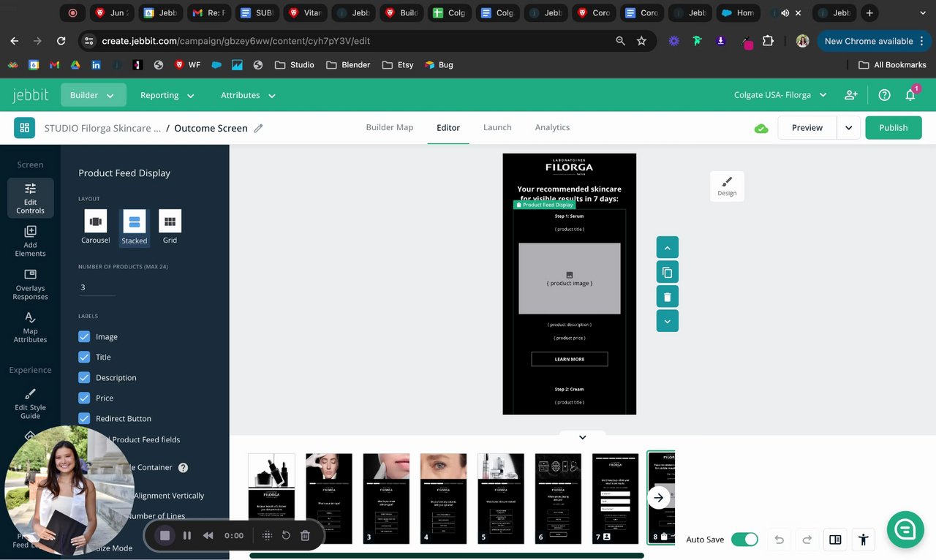Open Colgate USA- Filorga account dropdown
Viewport: 936px width, 560px height.
780,95
